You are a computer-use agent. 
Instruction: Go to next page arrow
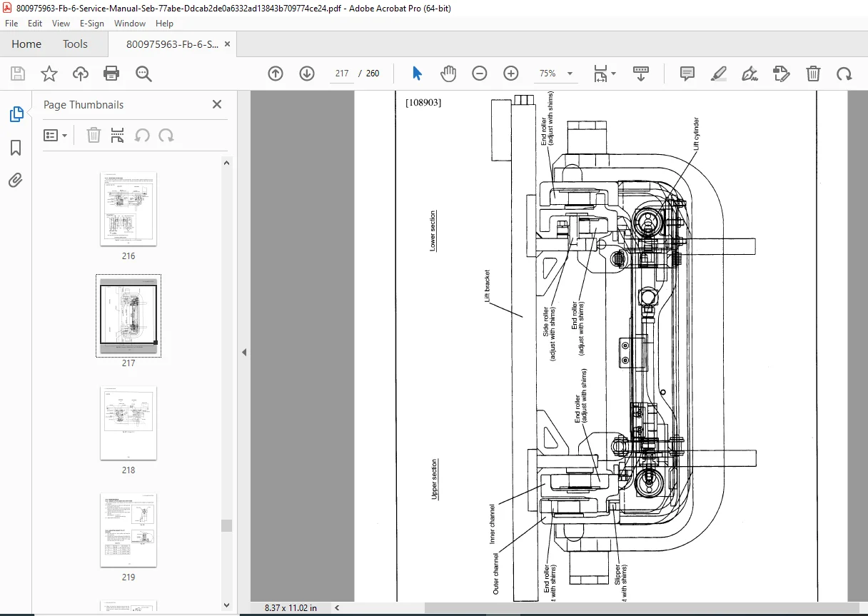click(x=307, y=74)
